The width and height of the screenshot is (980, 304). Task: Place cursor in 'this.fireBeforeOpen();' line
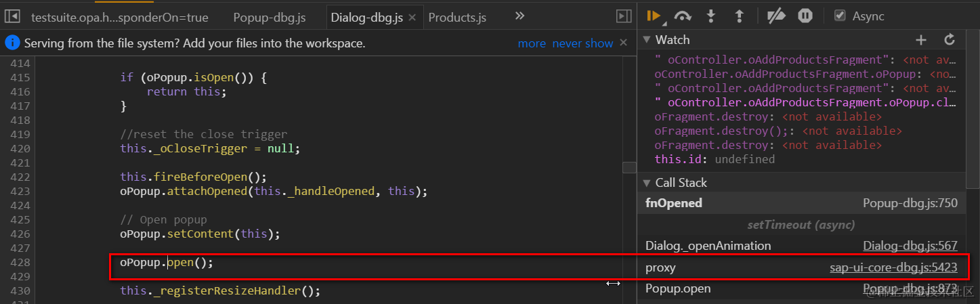194,177
